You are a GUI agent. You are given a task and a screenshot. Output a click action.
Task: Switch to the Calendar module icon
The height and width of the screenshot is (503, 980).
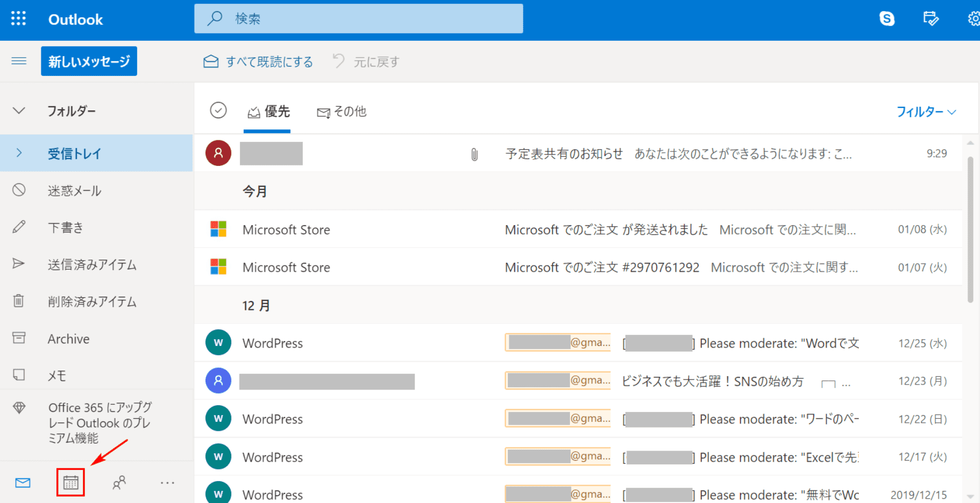click(71, 483)
